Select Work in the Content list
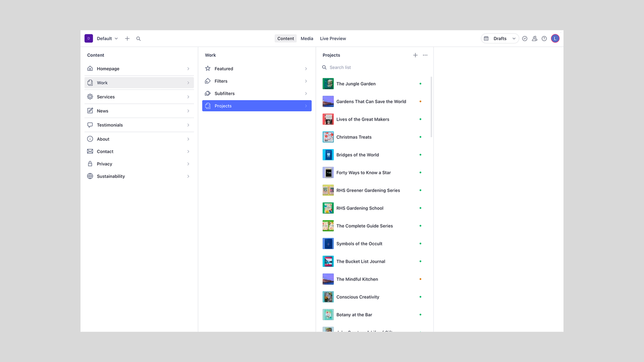The image size is (644, 362). 139,83
